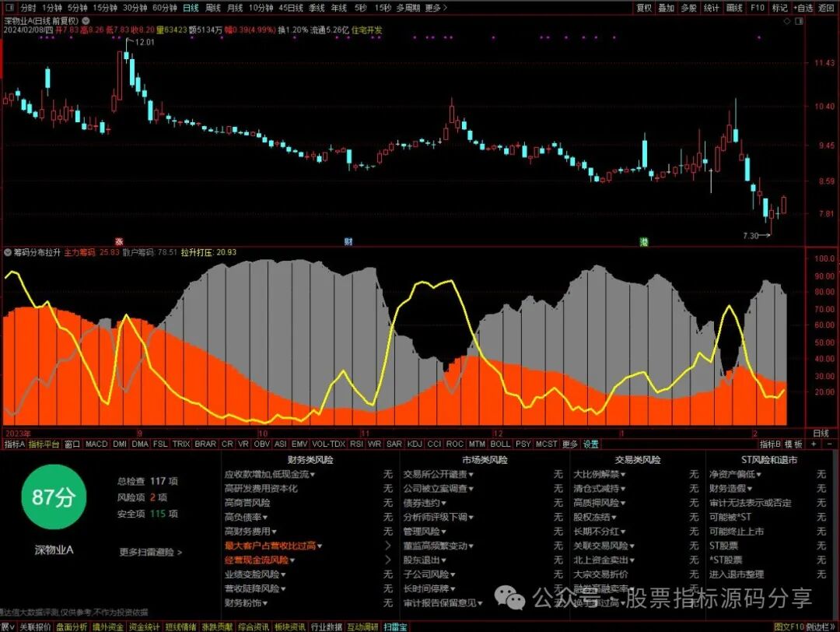Add stock via +自选 button
Screen dimensions: 840x632
pyautogui.click(x=803, y=8)
